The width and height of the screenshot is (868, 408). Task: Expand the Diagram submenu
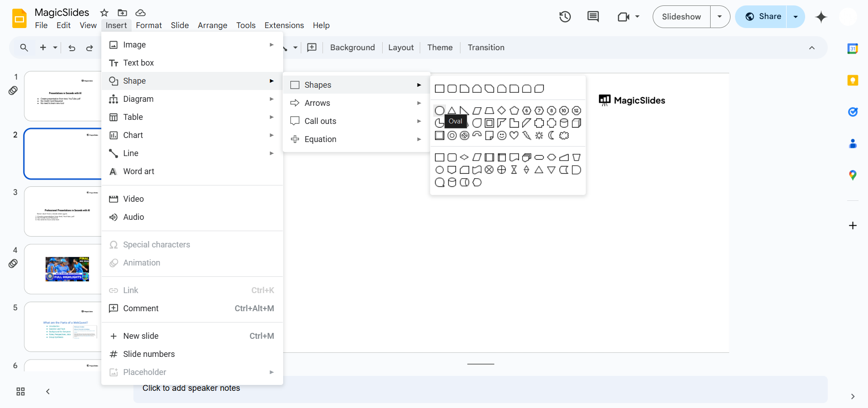pos(192,99)
